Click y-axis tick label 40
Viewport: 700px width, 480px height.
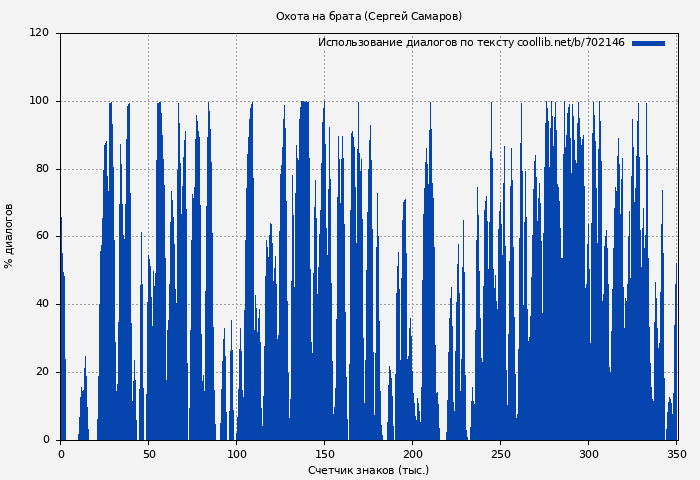(42, 304)
